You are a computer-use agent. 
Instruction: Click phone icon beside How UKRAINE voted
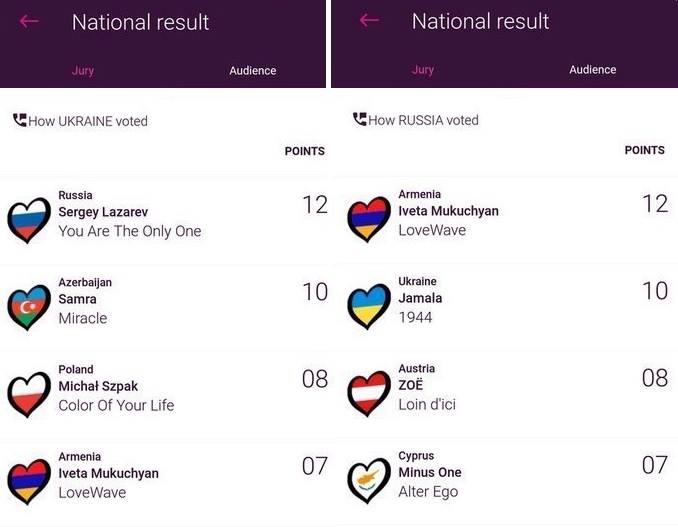[20, 120]
